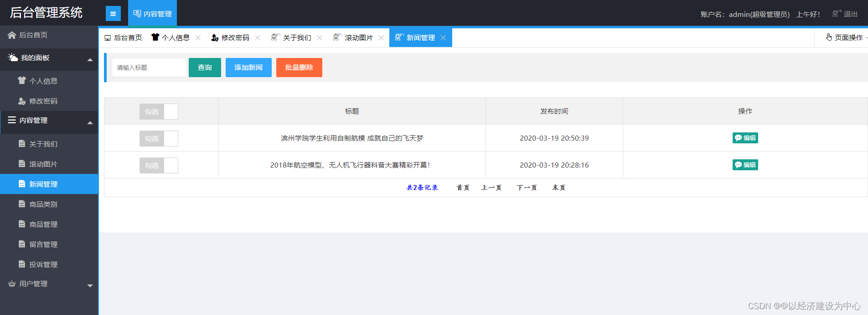Toggle the sidebar with the hamburger icon
The image size is (868, 315).
[x=113, y=14]
